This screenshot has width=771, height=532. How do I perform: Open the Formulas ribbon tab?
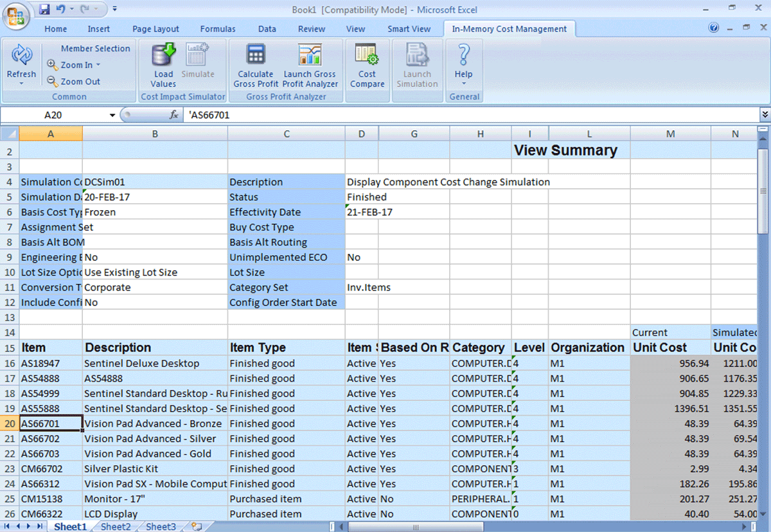(x=218, y=29)
